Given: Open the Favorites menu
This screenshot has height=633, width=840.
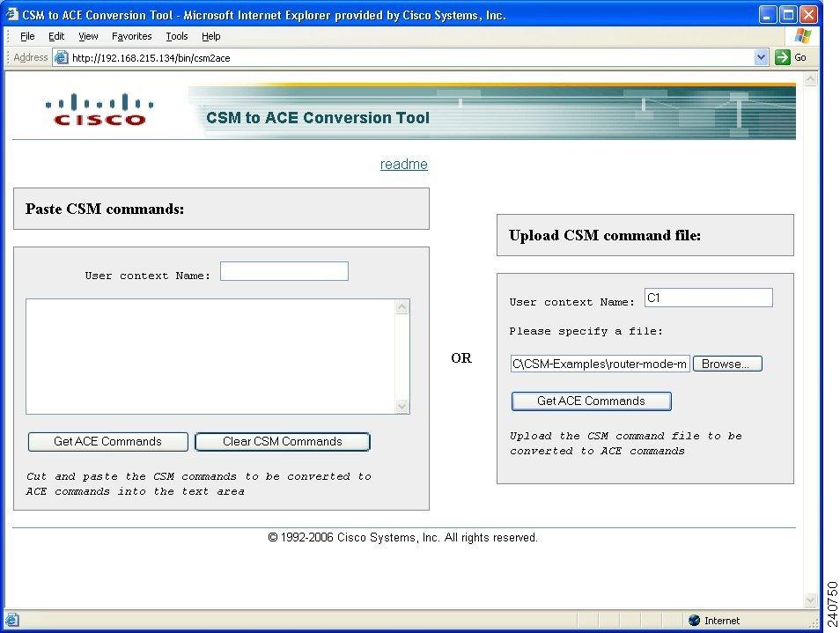Looking at the screenshot, I should pos(131,36).
